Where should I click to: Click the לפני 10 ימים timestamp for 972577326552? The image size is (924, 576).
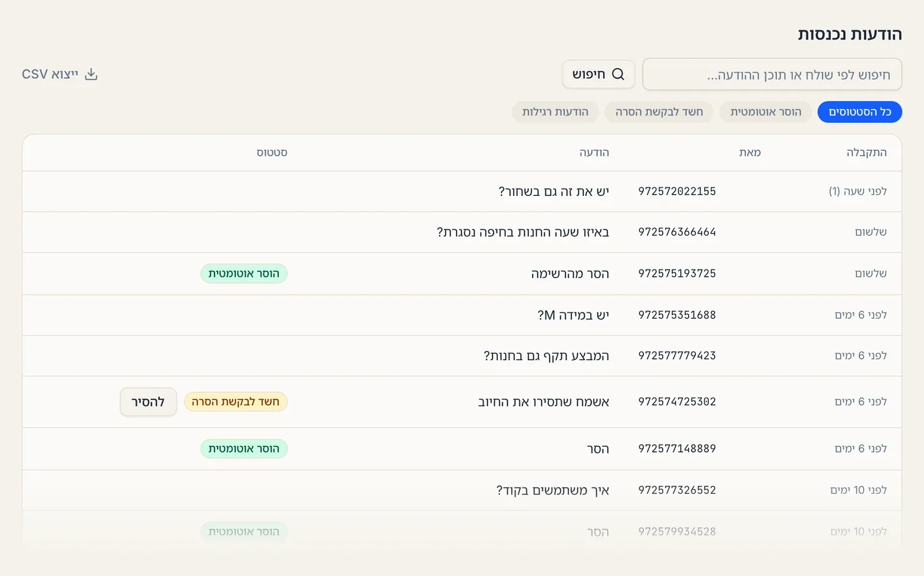858,490
